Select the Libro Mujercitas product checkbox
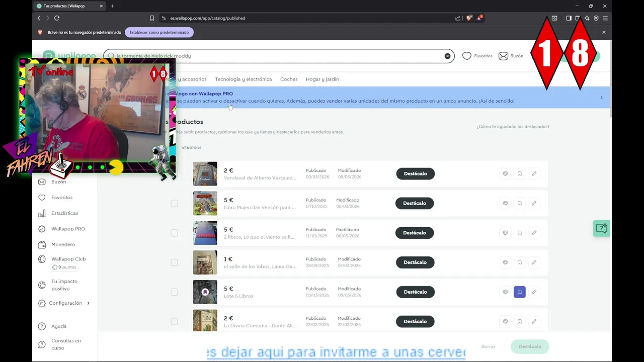This screenshot has width=644, height=362. click(x=174, y=203)
